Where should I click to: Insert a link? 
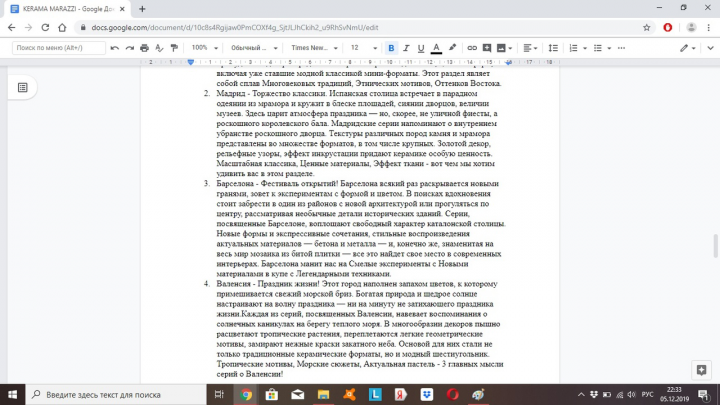472,48
